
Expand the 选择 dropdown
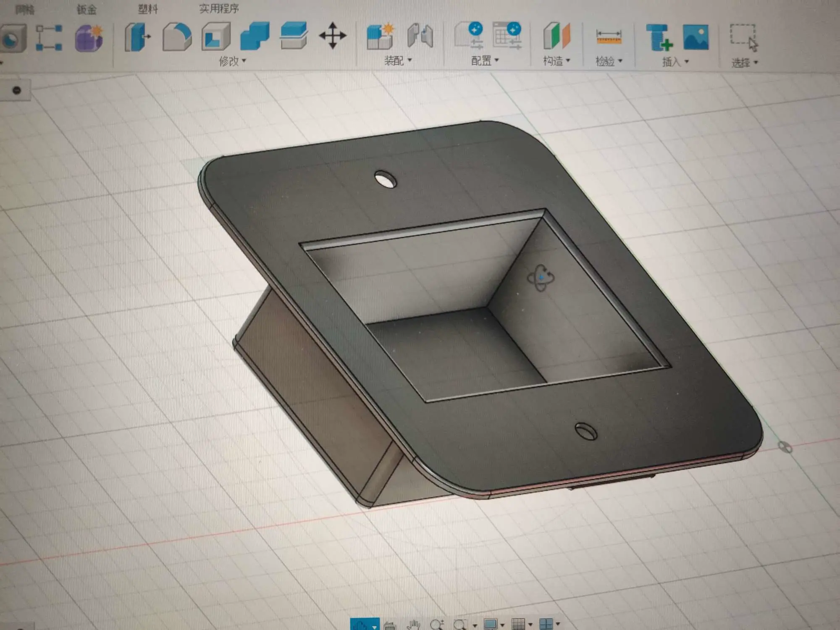coord(745,63)
